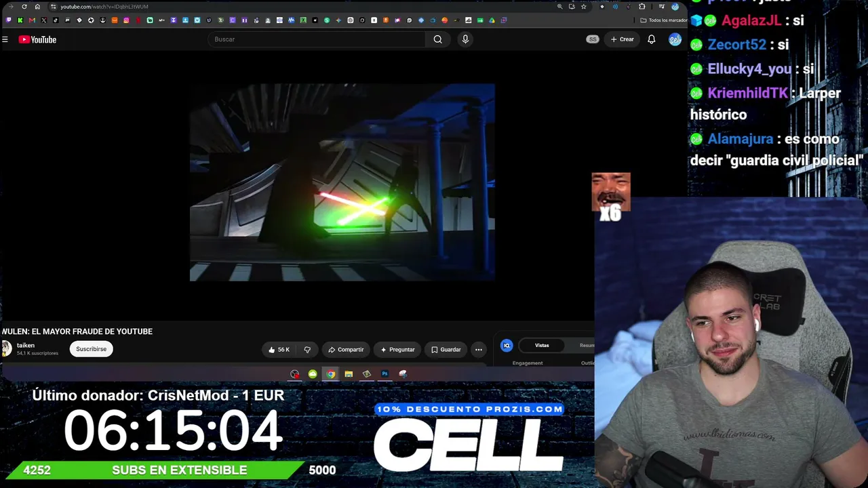
Task: Open YouTube notifications bell
Action: coord(652,39)
